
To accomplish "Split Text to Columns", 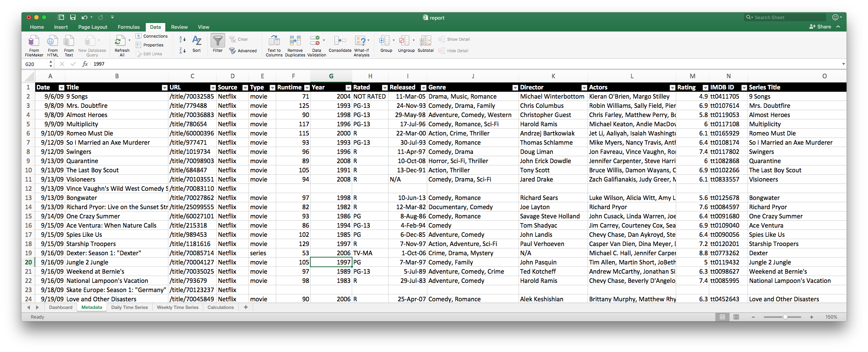I will pyautogui.click(x=274, y=46).
